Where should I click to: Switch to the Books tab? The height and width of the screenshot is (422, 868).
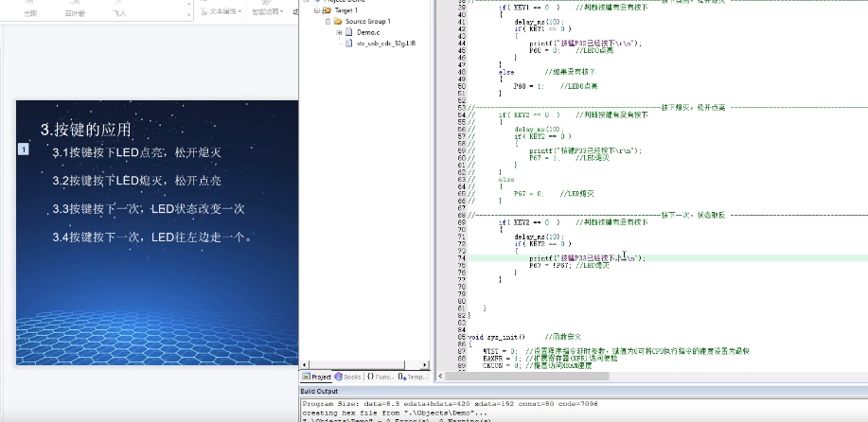click(347, 377)
